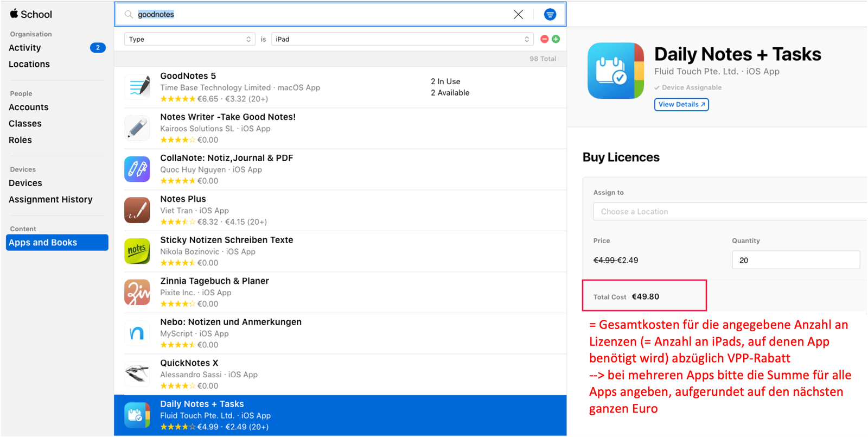Remove the filter with red minus button
The image size is (868, 437).
[544, 39]
